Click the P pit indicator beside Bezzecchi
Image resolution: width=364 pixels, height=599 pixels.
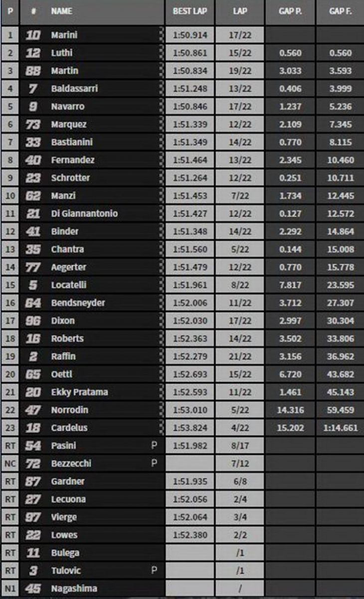154,463
